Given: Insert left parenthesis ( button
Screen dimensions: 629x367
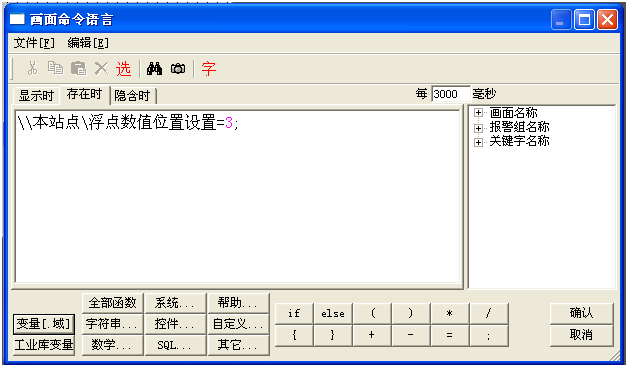Looking at the screenshot, I should pyautogui.click(x=372, y=313).
